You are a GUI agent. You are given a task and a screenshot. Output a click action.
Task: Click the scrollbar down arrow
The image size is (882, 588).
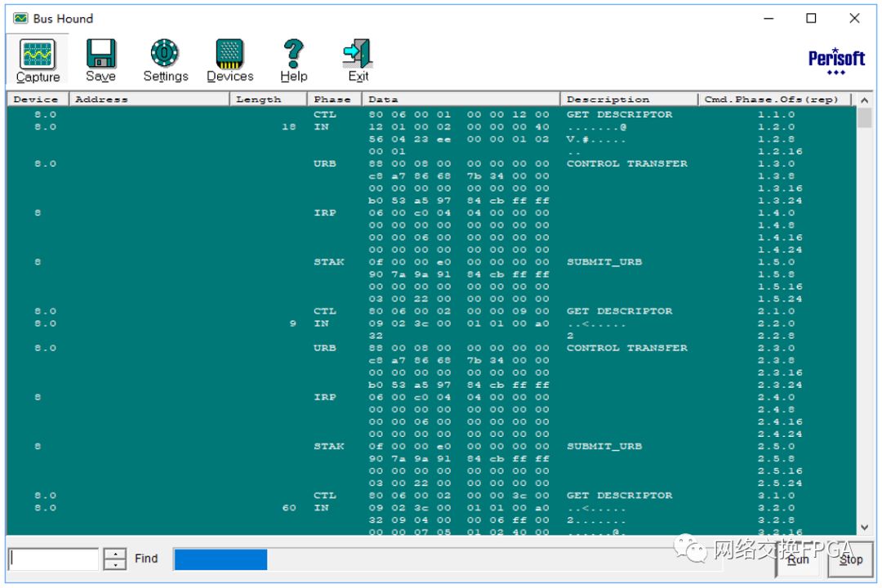click(865, 528)
